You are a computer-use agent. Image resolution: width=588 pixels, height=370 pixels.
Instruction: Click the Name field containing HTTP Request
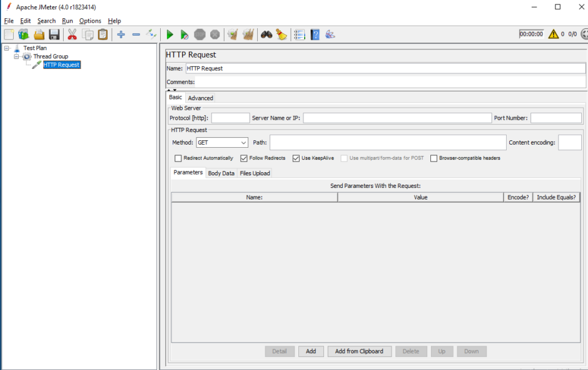pyautogui.click(x=385, y=68)
